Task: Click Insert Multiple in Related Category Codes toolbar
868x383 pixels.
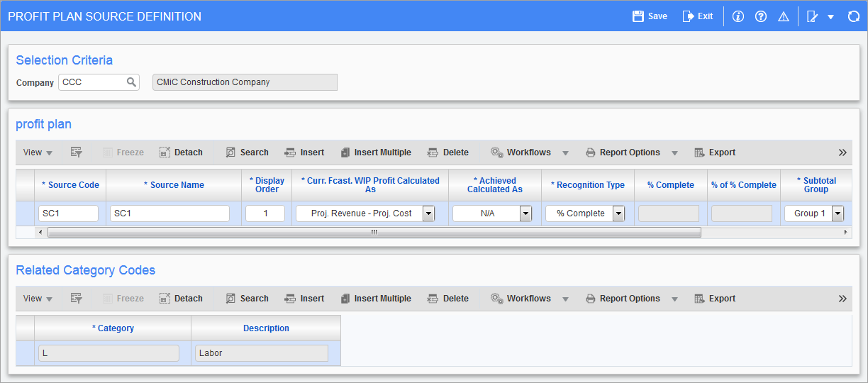Action: click(375, 299)
